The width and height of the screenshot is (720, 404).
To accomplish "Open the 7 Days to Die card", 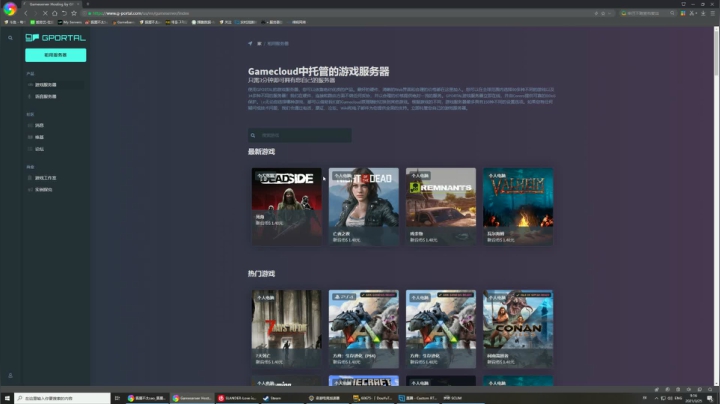I will click(x=287, y=329).
